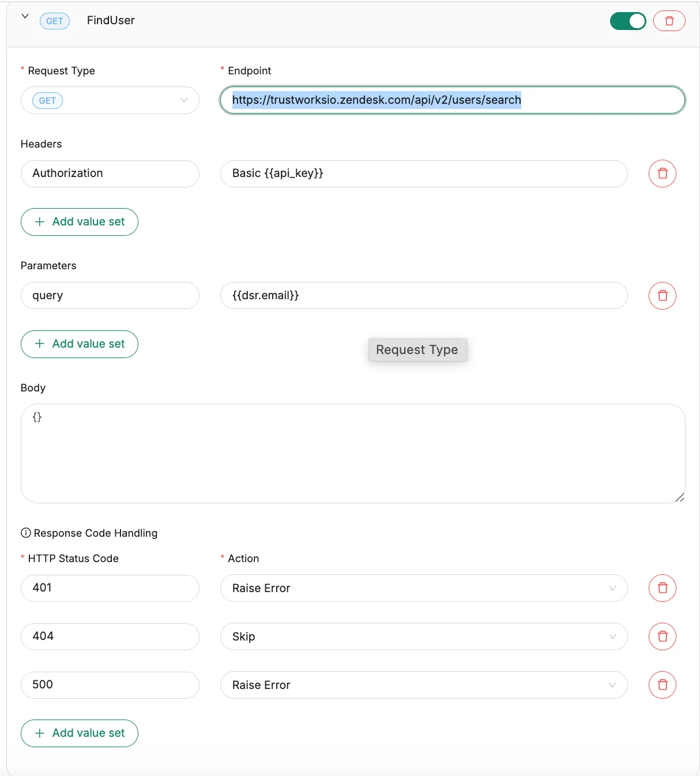Click the Headers section label
Screen dimensions: 700x776
click(x=41, y=144)
